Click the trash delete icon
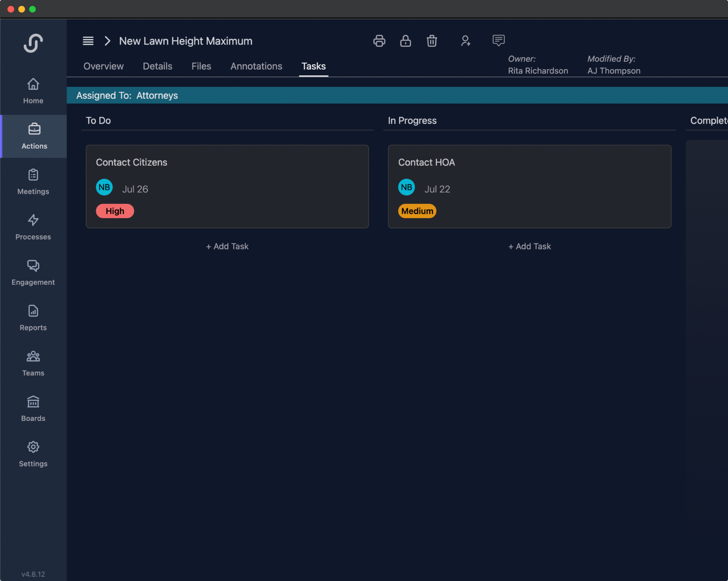 pyautogui.click(x=432, y=41)
